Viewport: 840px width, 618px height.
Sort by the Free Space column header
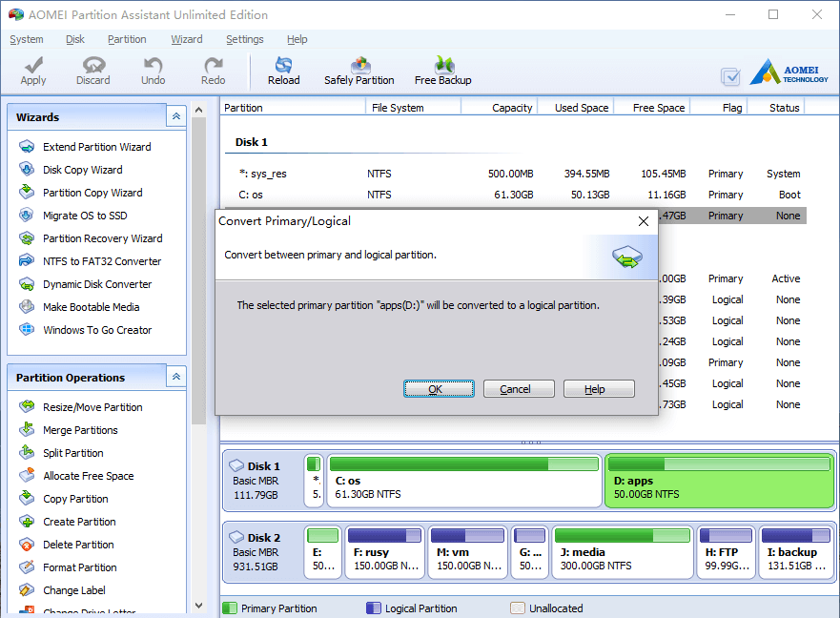tap(652, 108)
